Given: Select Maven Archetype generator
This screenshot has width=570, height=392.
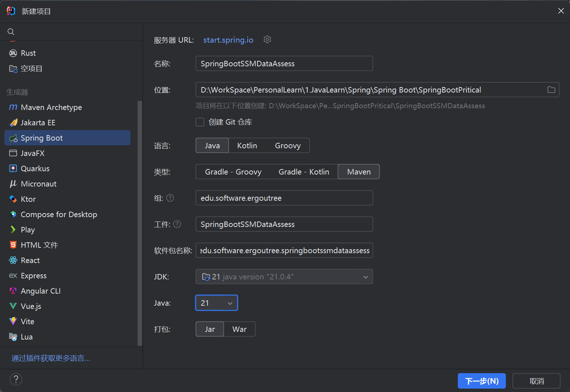Looking at the screenshot, I should [x=51, y=107].
